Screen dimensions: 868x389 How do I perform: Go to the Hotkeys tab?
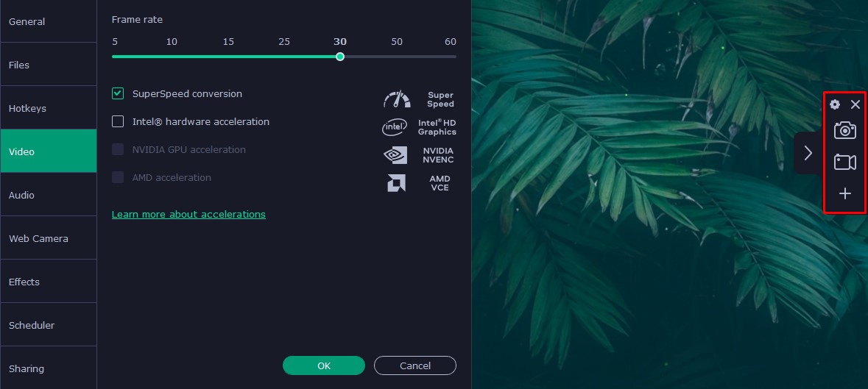coord(49,108)
